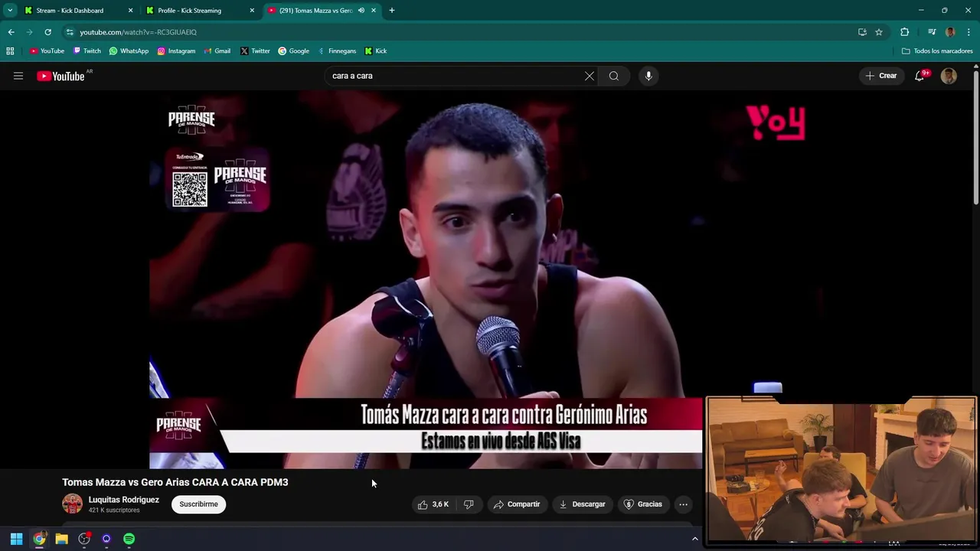
Task: Click the Suscribirme button
Action: [x=198, y=504]
